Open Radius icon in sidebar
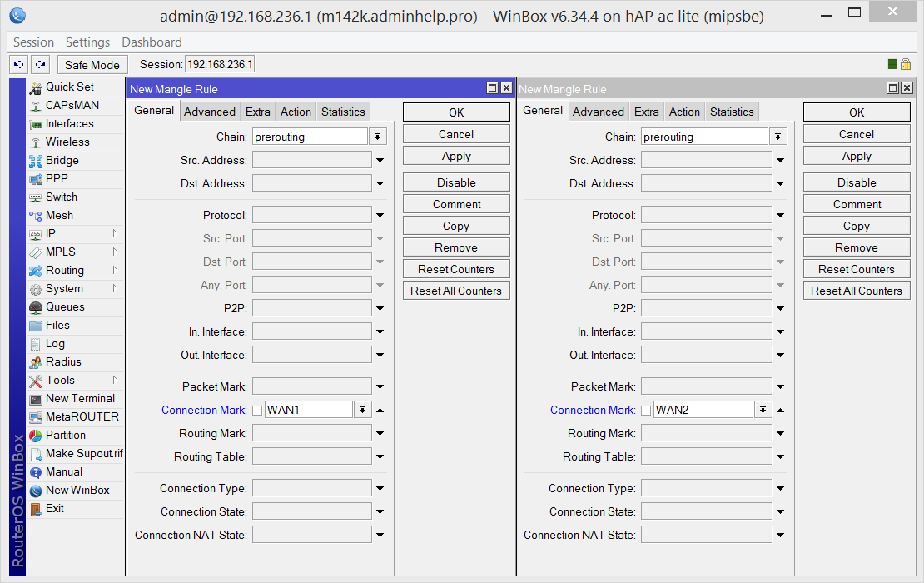924x583 pixels. coord(36,362)
